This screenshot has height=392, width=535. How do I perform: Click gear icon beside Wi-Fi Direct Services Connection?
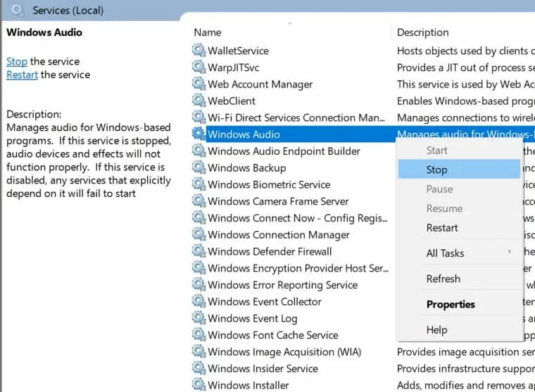(199, 118)
